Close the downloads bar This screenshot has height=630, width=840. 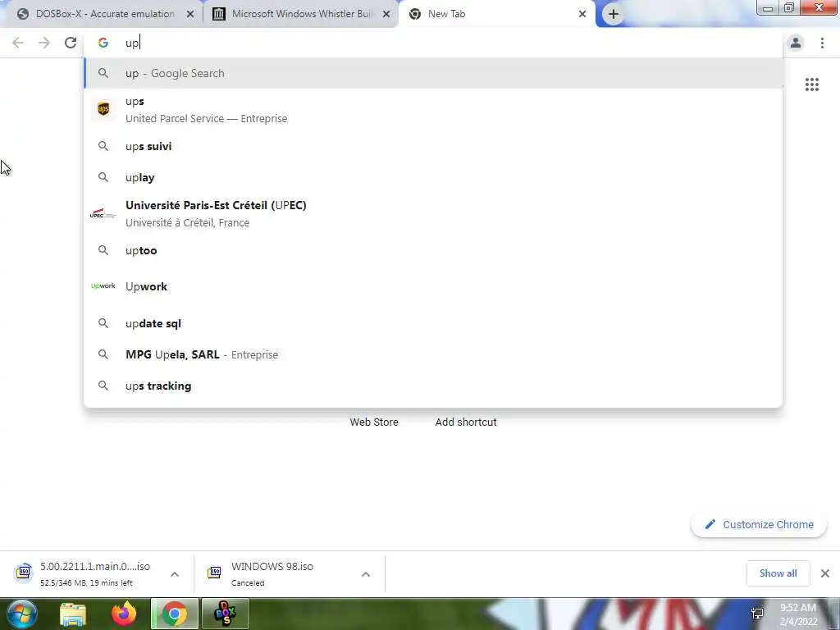coord(825,573)
